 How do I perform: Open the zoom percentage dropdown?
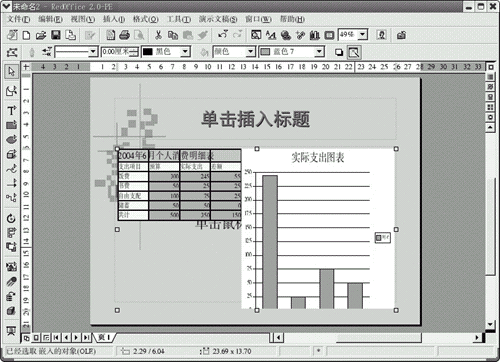(363, 34)
